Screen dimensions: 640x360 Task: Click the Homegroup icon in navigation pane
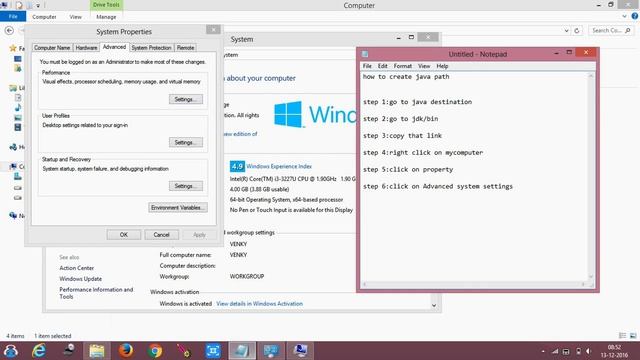tap(13, 147)
